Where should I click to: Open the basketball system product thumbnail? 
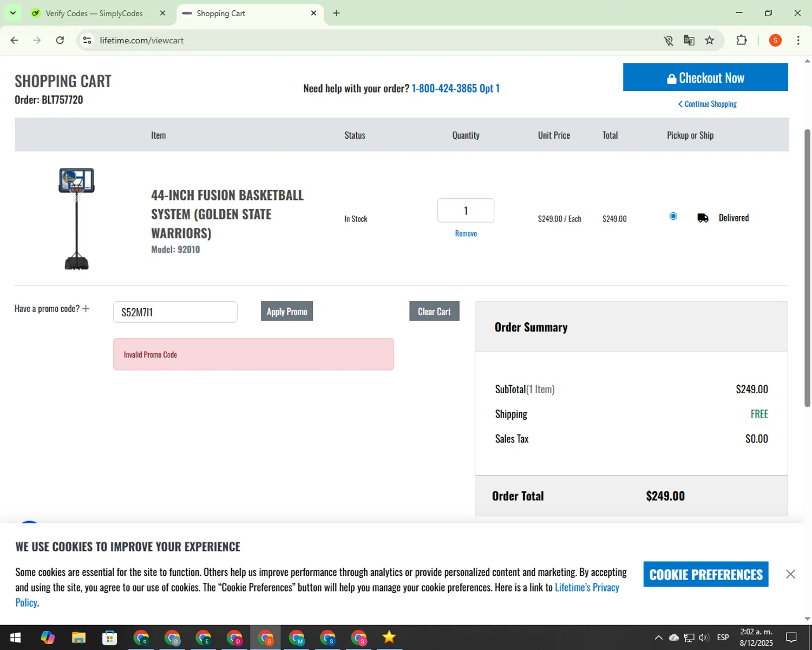(x=76, y=218)
